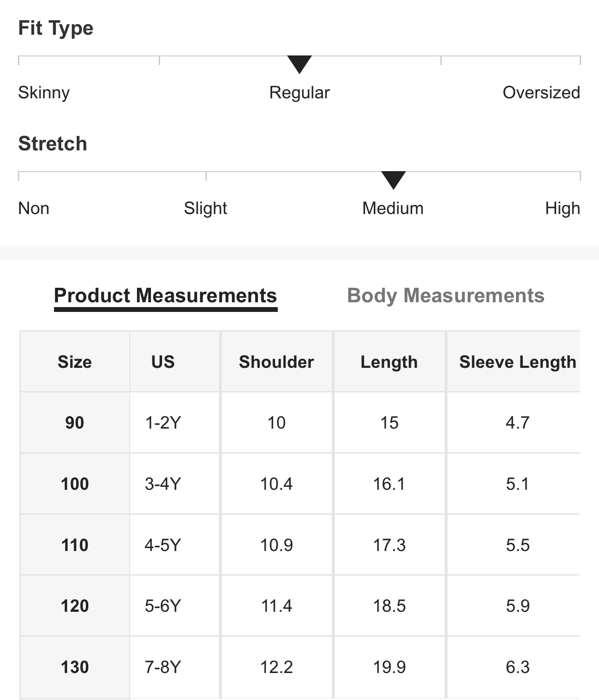Click the 3-4Y US size cell
Viewport: 599px width, 700px height.
(x=163, y=484)
